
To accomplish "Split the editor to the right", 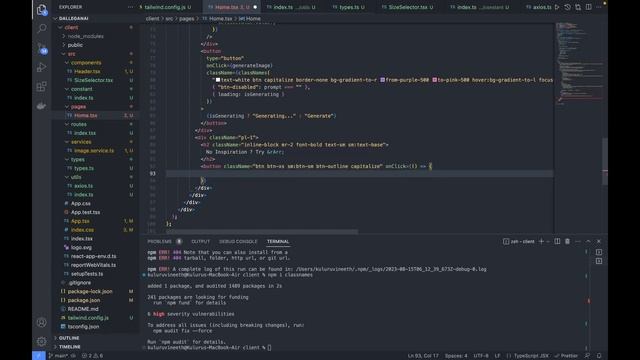I will [589, 7].
